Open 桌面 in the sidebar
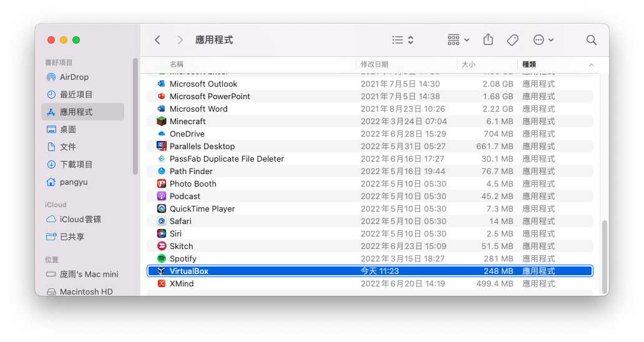Screen dimensions: 644x342 pyautogui.click(x=82, y=129)
